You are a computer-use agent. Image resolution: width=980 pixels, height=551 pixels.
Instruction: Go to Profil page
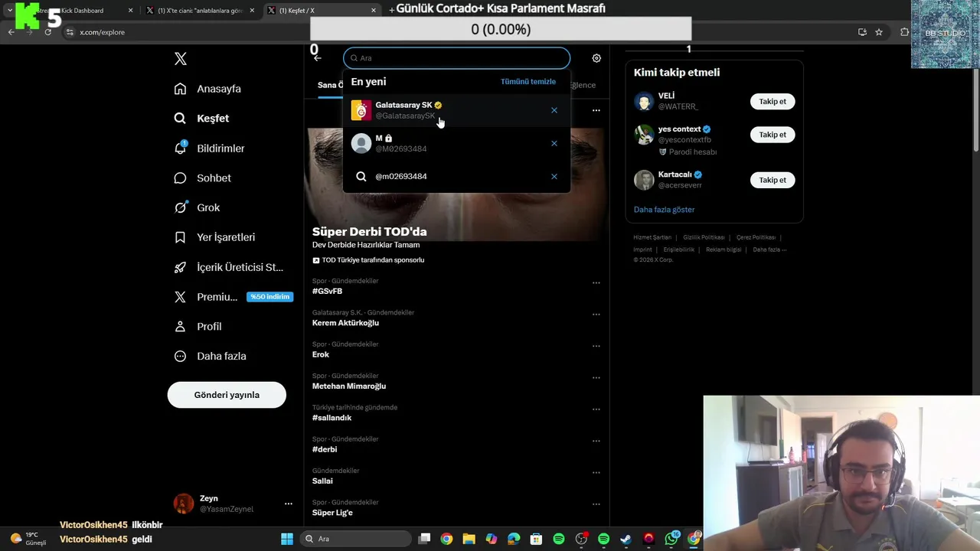tap(198, 326)
